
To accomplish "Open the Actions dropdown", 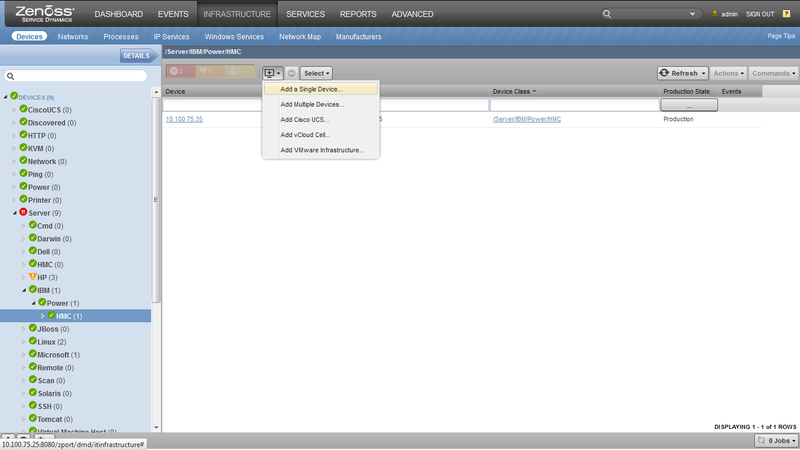I will tap(729, 73).
